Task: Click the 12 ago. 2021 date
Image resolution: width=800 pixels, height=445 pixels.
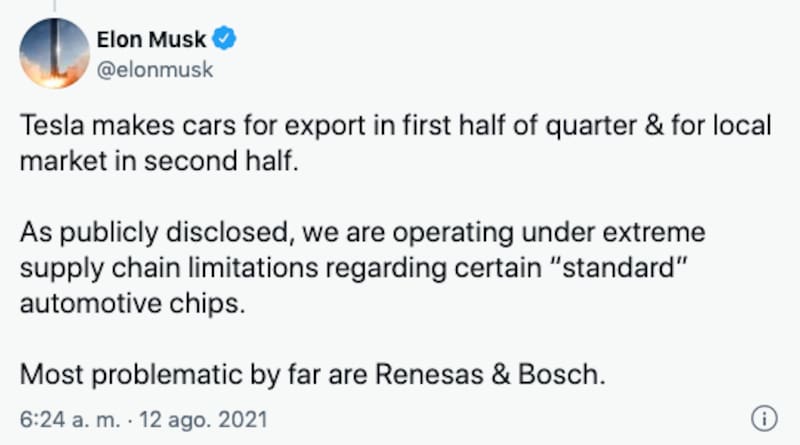Action: click(x=203, y=419)
